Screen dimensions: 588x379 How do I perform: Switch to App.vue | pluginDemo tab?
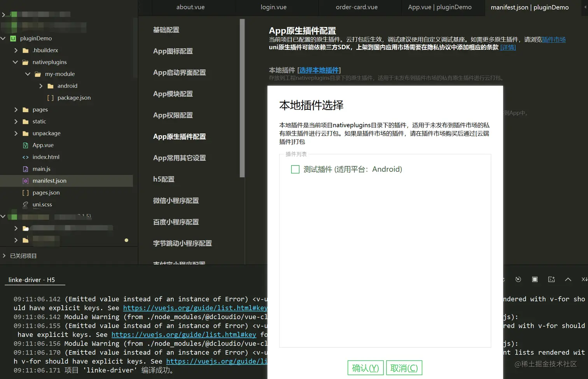pyautogui.click(x=440, y=7)
